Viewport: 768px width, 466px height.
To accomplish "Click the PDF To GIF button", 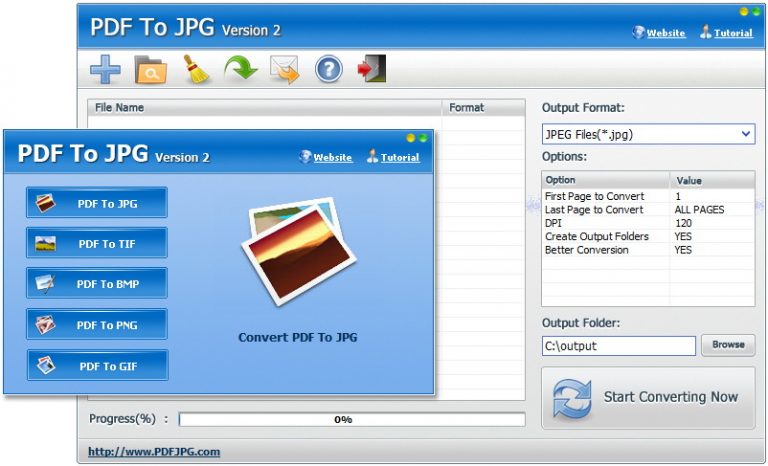I will [x=97, y=366].
